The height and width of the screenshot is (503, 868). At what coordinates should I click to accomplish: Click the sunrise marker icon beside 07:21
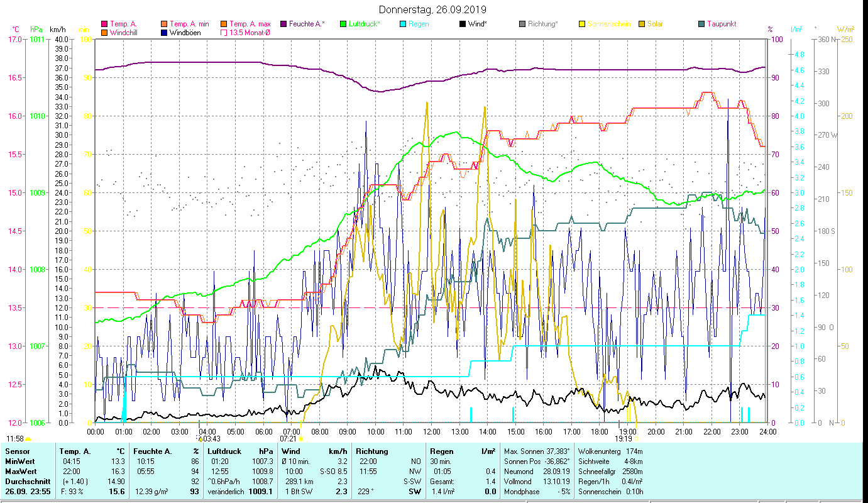[x=300, y=439]
